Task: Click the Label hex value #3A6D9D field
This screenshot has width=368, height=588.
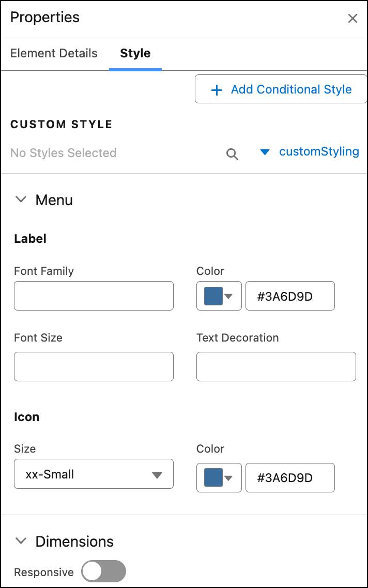Action: click(x=290, y=296)
